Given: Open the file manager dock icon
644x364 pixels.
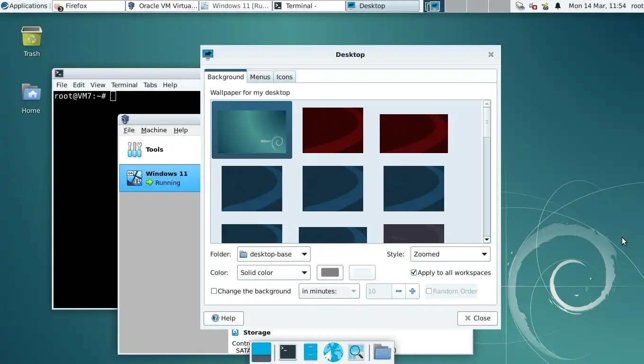Looking at the screenshot, I should coord(310,352).
